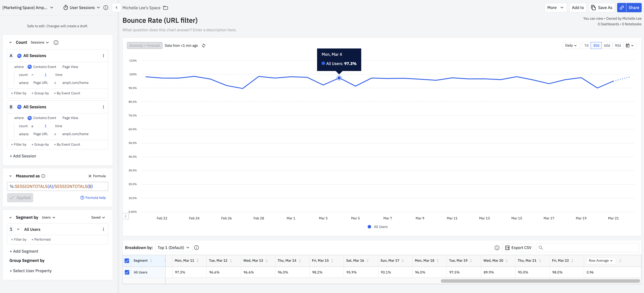The width and height of the screenshot is (644, 293).
Task: Open the Formula help link
Action: coord(93,198)
